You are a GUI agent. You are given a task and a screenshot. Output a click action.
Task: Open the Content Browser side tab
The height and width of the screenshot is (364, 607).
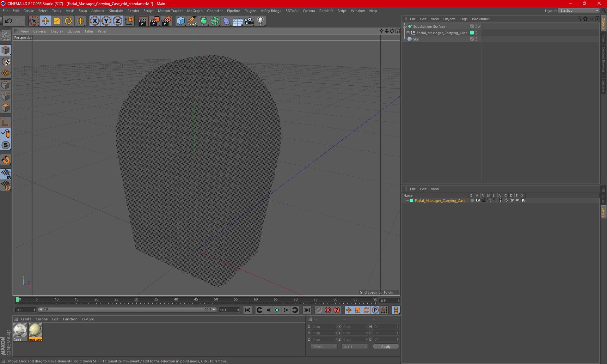[603, 59]
